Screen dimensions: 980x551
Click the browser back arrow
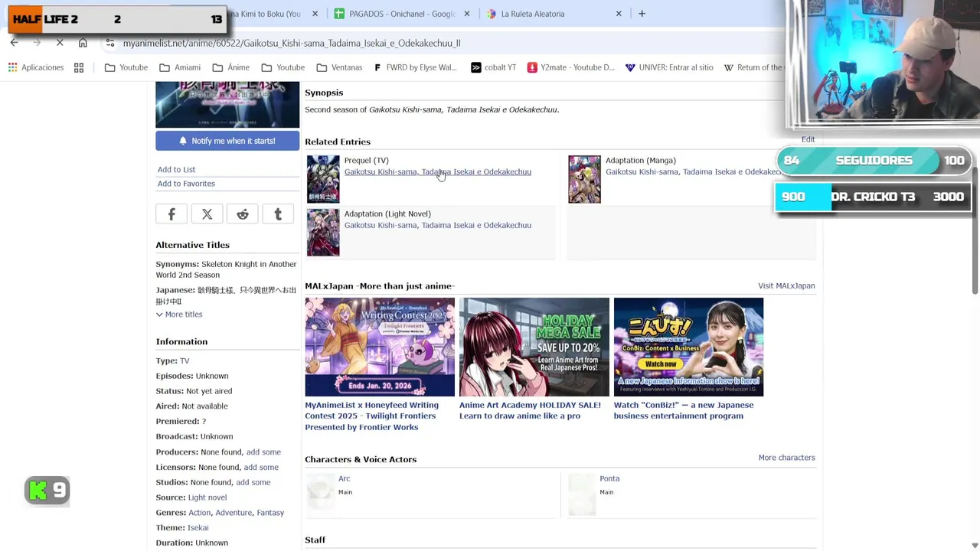(14, 43)
